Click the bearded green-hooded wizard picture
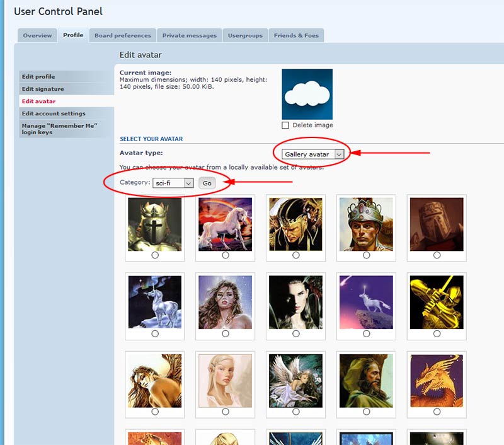The height and width of the screenshot is (445, 504). [366, 381]
